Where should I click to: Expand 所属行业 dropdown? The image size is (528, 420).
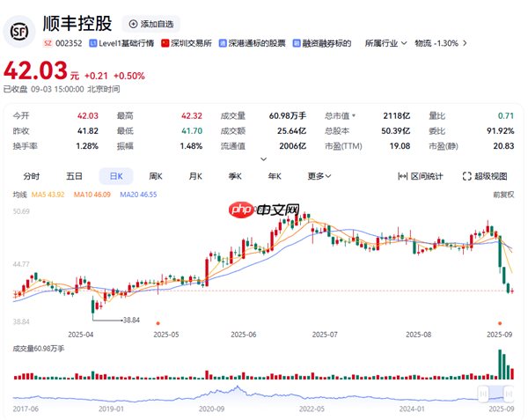[386, 43]
